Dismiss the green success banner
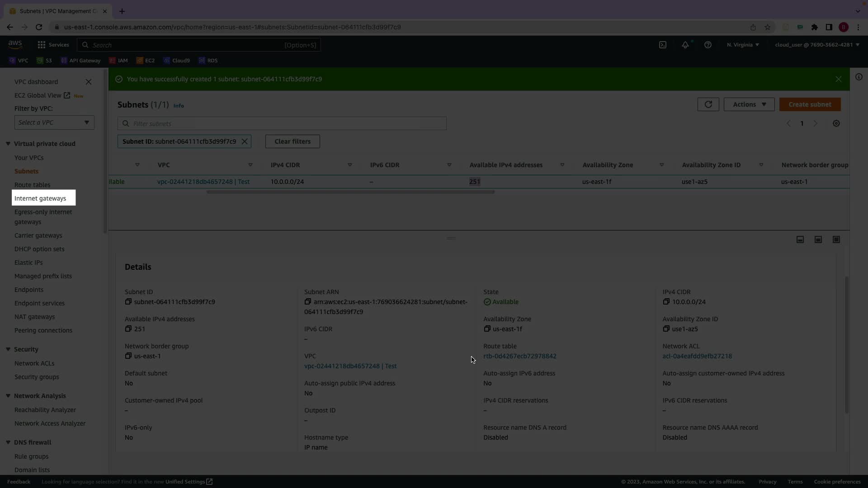 [x=839, y=79]
